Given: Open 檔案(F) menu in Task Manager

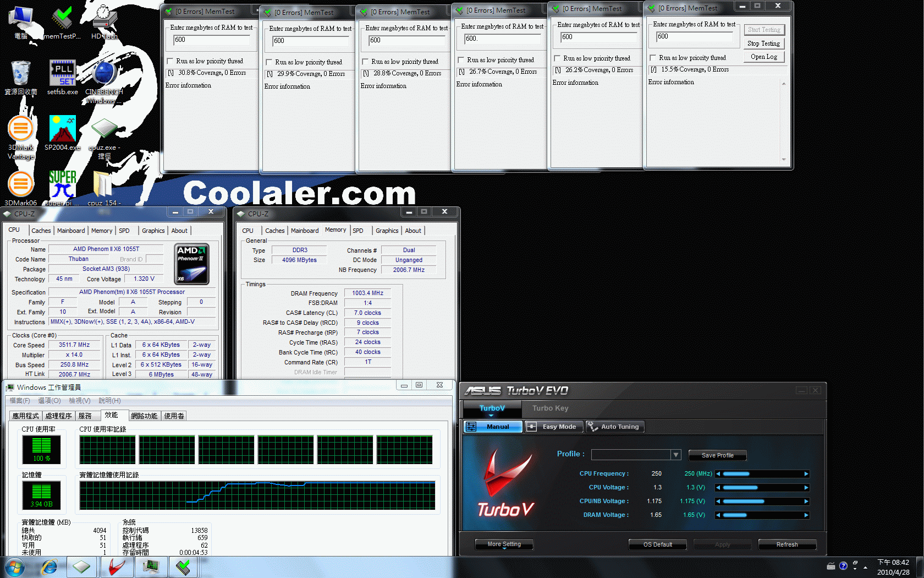Looking at the screenshot, I should 20,401.
